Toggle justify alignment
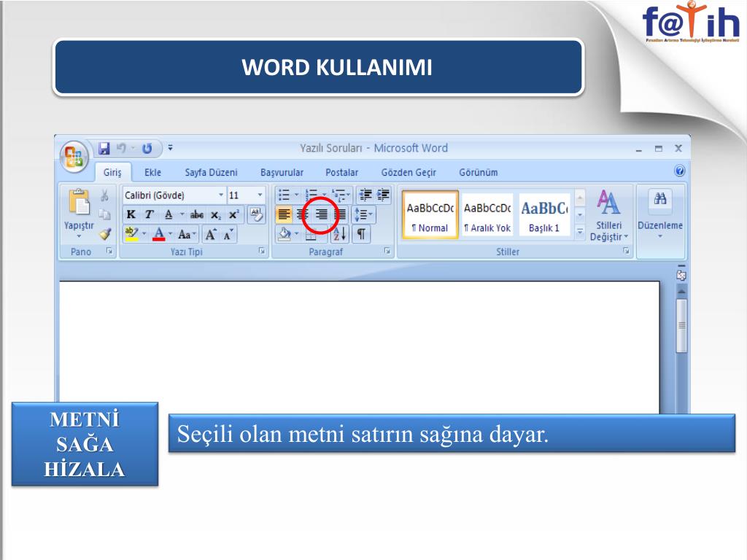Image resolution: width=747 pixels, height=560 pixels. point(340,214)
